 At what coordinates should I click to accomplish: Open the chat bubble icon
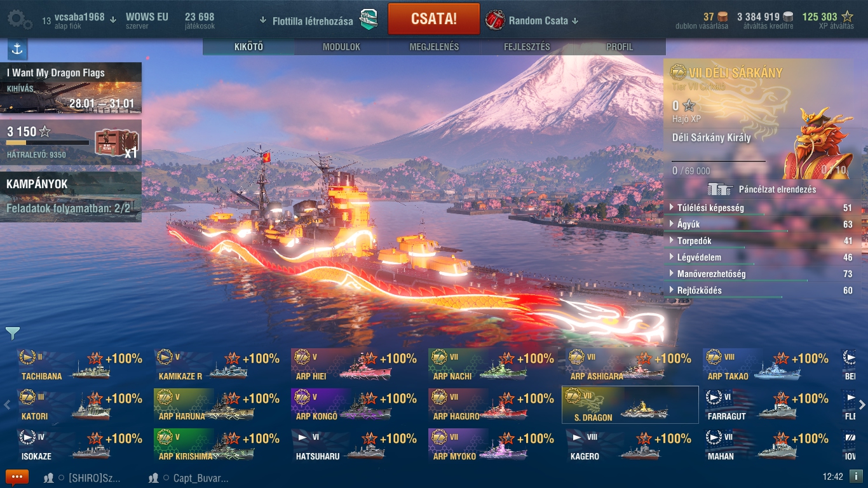pyautogui.click(x=17, y=477)
